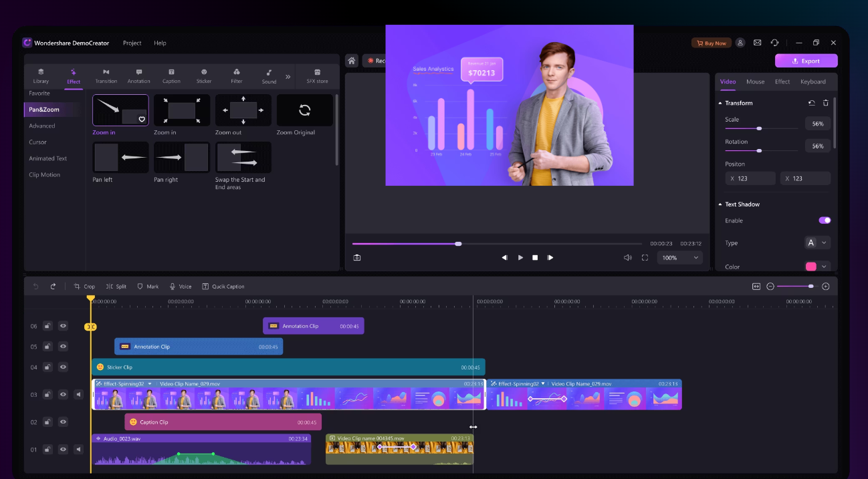Open the preview zoom 100% dropdown
This screenshot has height=479, width=868.
tap(679, 257)
